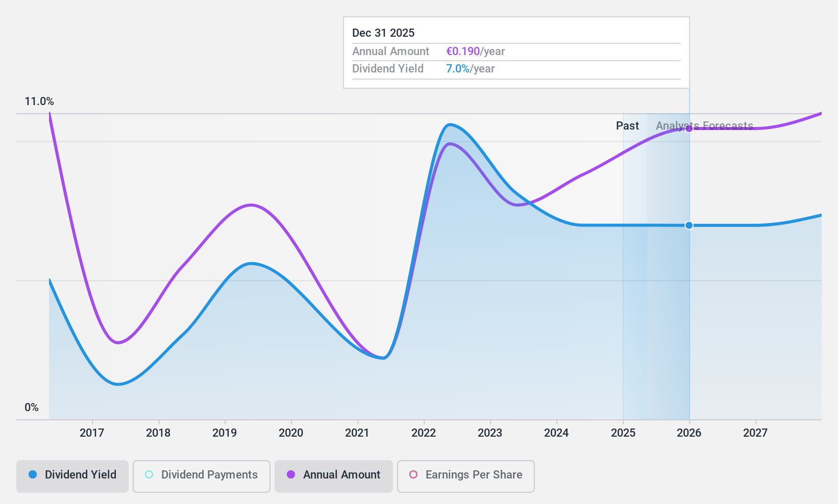The image size is (838, 504).
Task: Toggle the Annual Amount series
Action: [334, 476]
